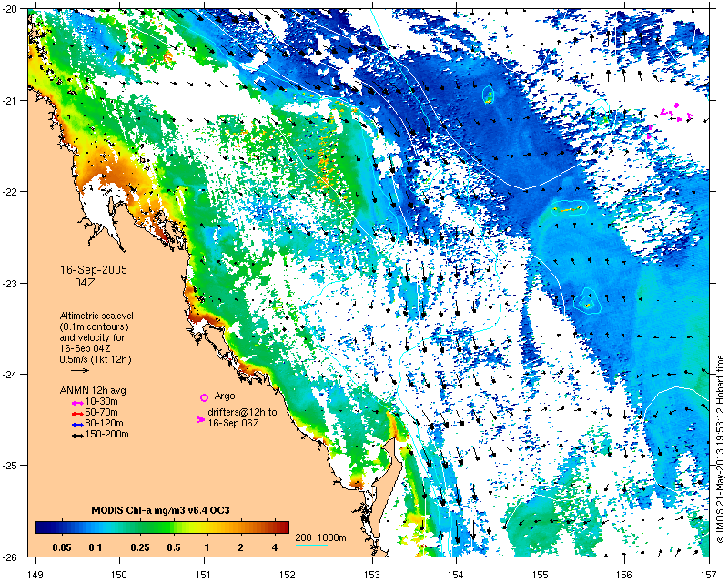728x582 pixels.
Task: Click the 157 longitude axis label
Action: click(710, 575)
